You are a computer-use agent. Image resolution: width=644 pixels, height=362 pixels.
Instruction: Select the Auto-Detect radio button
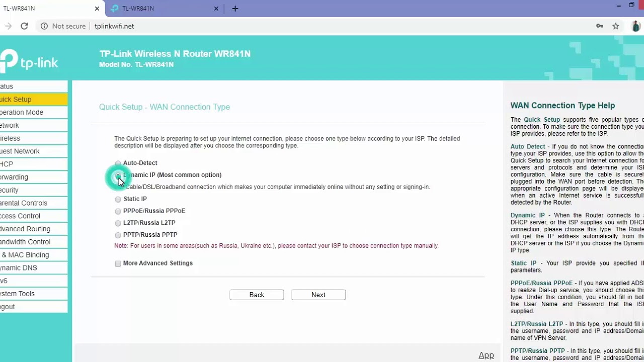(118, 163)
